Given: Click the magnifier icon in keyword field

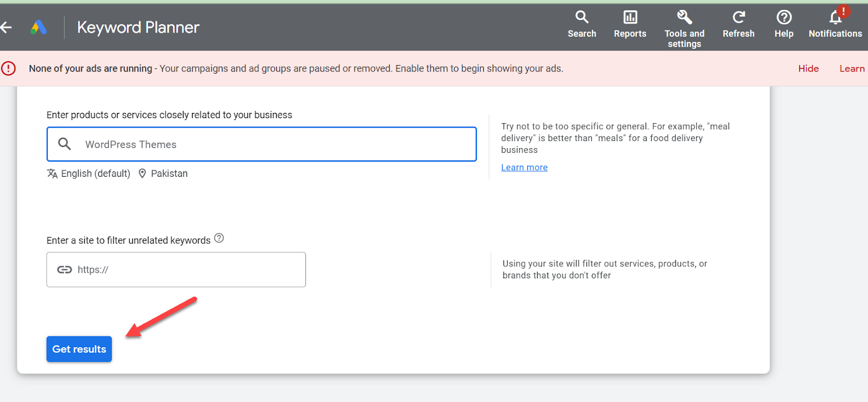Looking at the screenshot, I should click(x=65, y=144).
